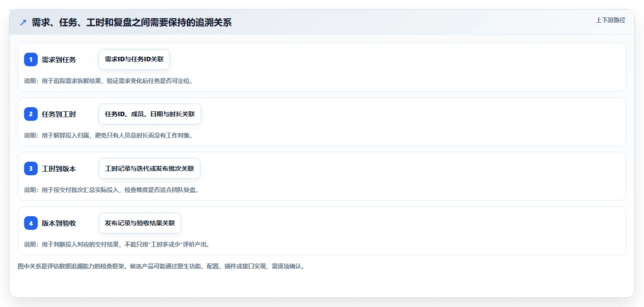Viewport: 644px width, 307px height.
Task: Select the 发布记录与验收结果关联 chip
Action: coord(140,223)
